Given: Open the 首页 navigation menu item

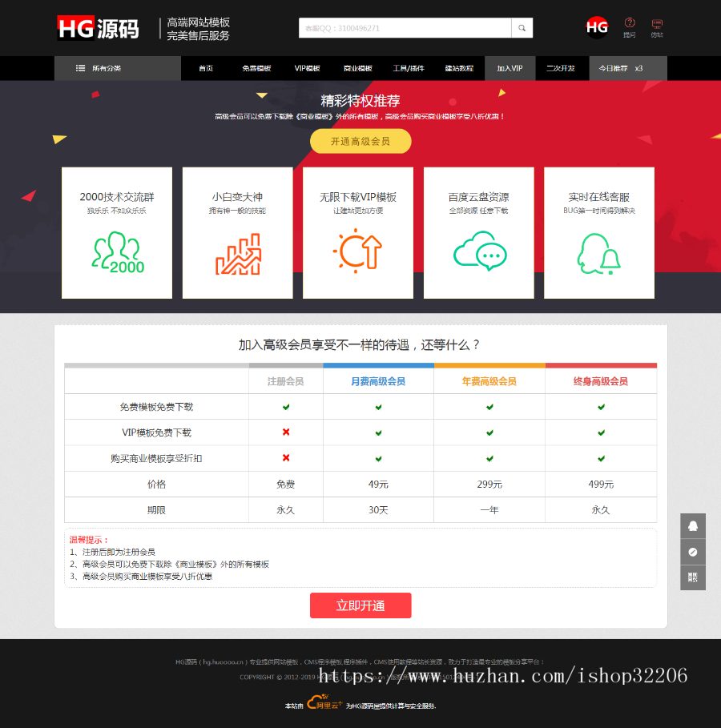Looking at the screenshot, I should [x=206, y=68].
